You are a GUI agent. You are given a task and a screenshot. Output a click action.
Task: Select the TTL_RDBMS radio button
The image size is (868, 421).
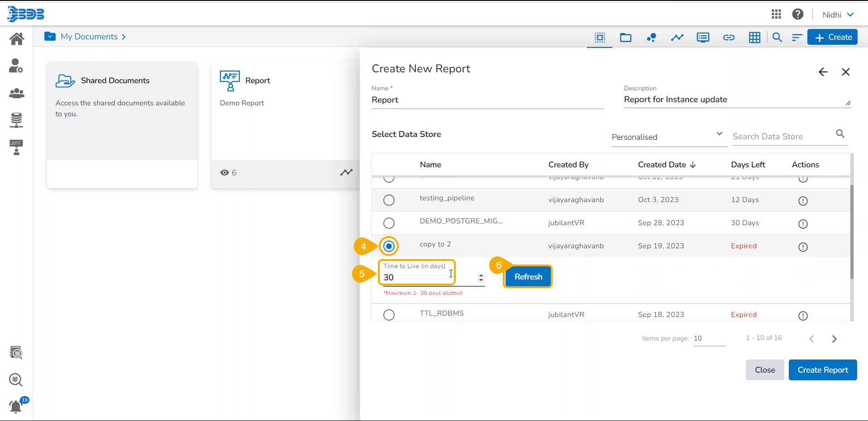389,315
